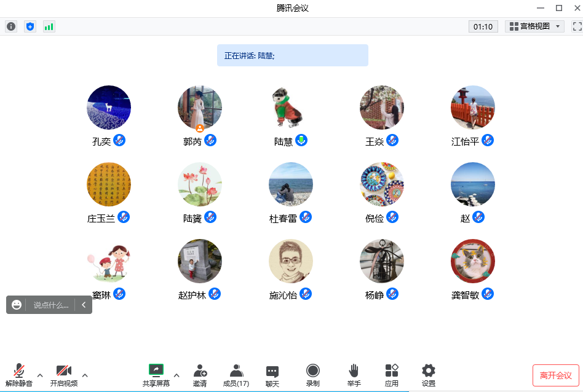Click 举手 raise hand icon

tap(354, 375)
